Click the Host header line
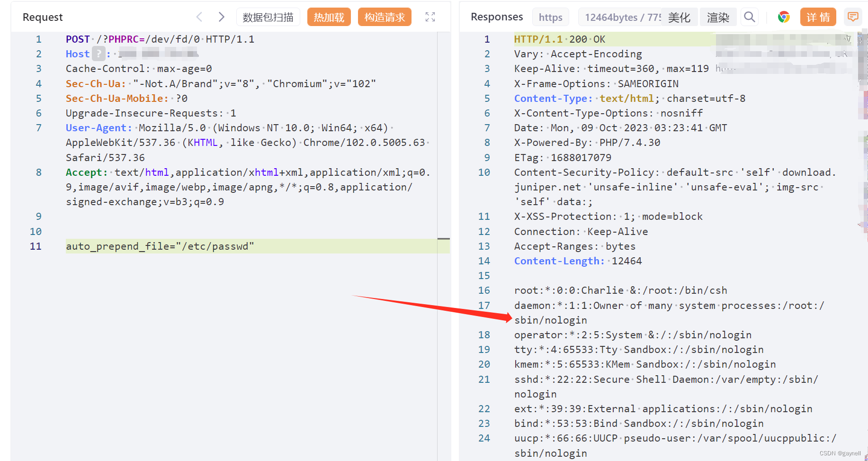Viewport: 868px width, 461px height. [x=132, y=54]
